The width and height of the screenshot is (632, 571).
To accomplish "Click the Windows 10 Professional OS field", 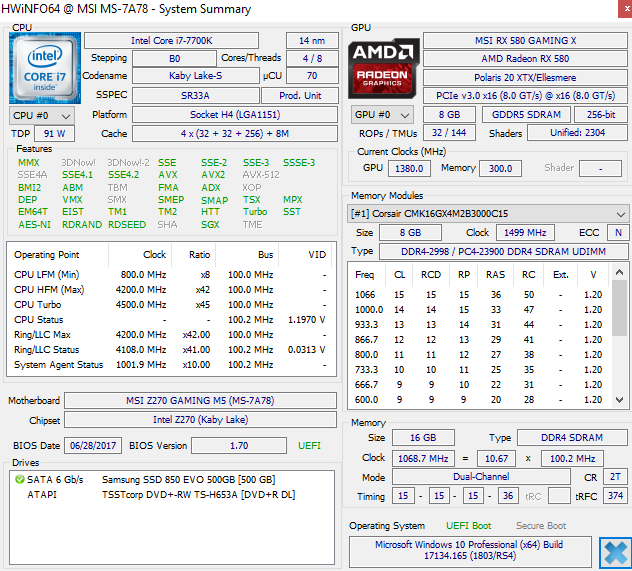I will [470, 550].
